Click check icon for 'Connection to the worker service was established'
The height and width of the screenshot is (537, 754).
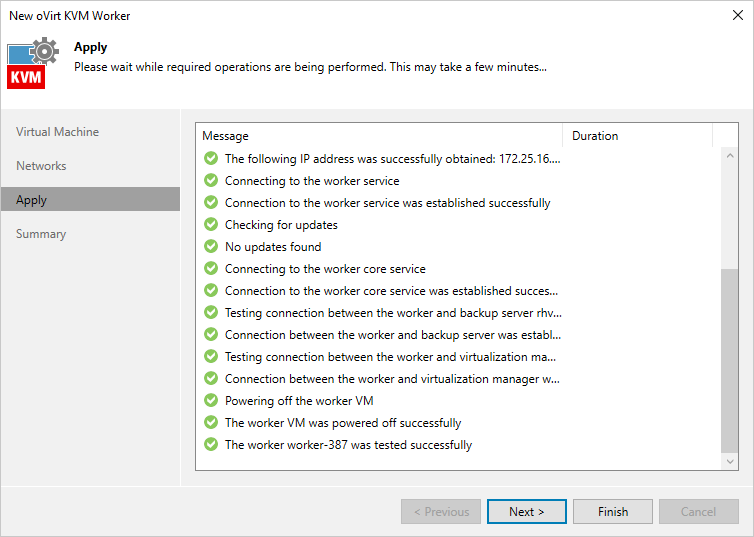[211, 202]
